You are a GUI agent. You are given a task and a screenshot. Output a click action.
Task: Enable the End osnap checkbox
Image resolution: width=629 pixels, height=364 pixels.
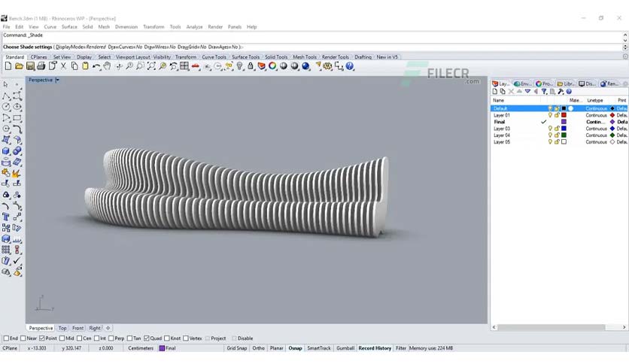tap(6, 338)
